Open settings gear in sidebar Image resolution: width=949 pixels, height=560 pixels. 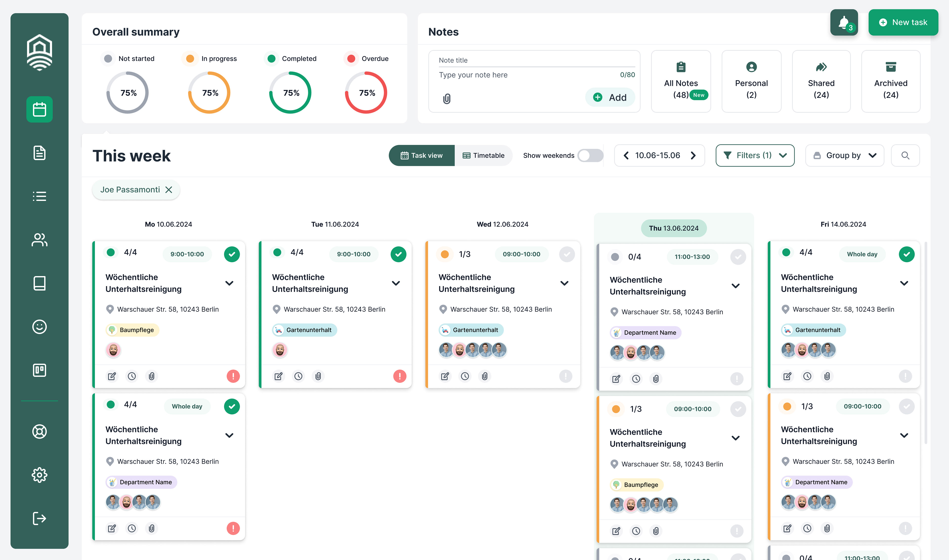tap(39, 475)
